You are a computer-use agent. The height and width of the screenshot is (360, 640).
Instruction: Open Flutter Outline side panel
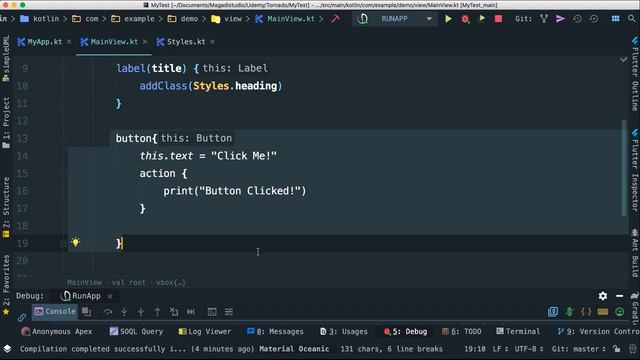tap(635, 74)
